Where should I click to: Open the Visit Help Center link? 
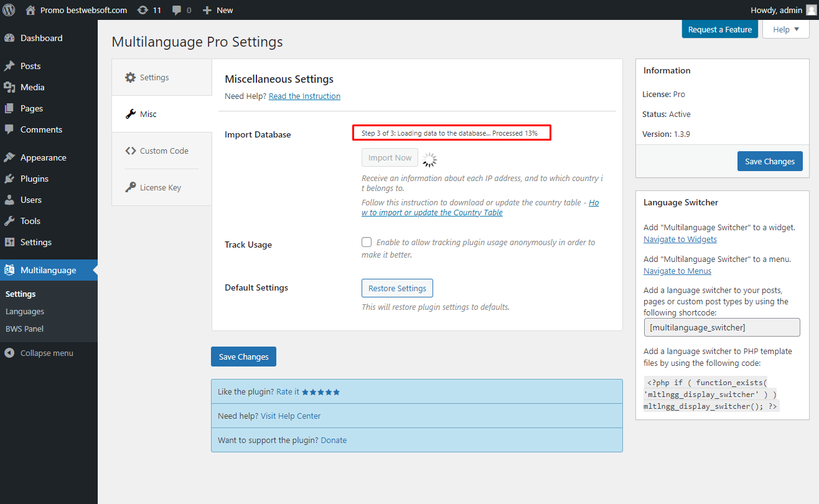click(x=291, y=416)
